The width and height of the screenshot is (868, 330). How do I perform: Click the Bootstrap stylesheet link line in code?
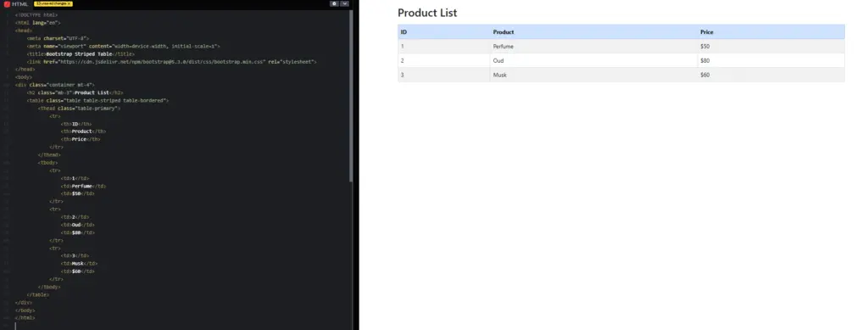click(171, 62)
